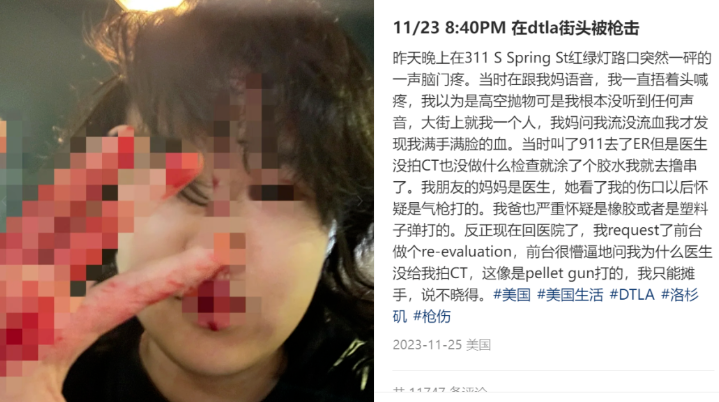
Task: Open the #洛杉矶 hashtag
Action: point(680,295)
